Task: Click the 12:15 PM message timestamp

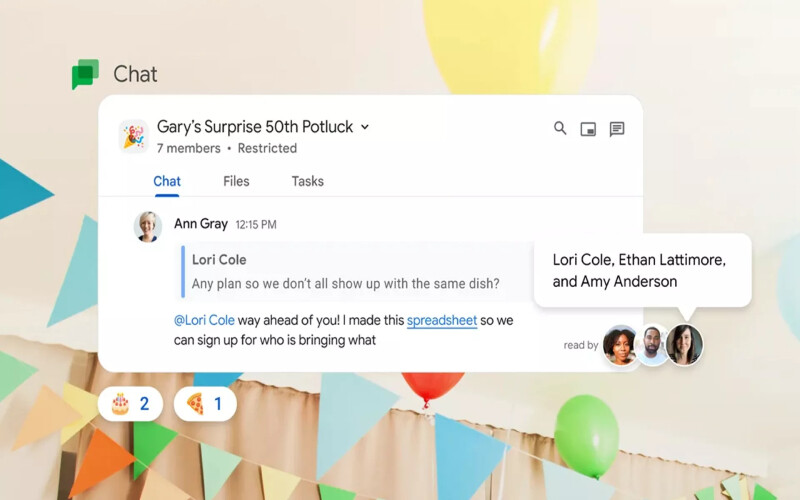Action: tap(256, 225)
